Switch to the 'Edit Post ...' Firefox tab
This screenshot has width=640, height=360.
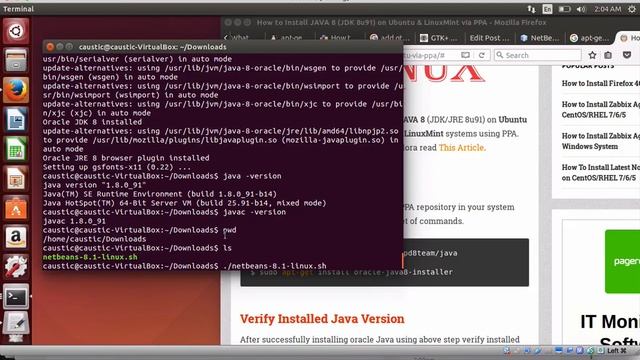(489, 38)
